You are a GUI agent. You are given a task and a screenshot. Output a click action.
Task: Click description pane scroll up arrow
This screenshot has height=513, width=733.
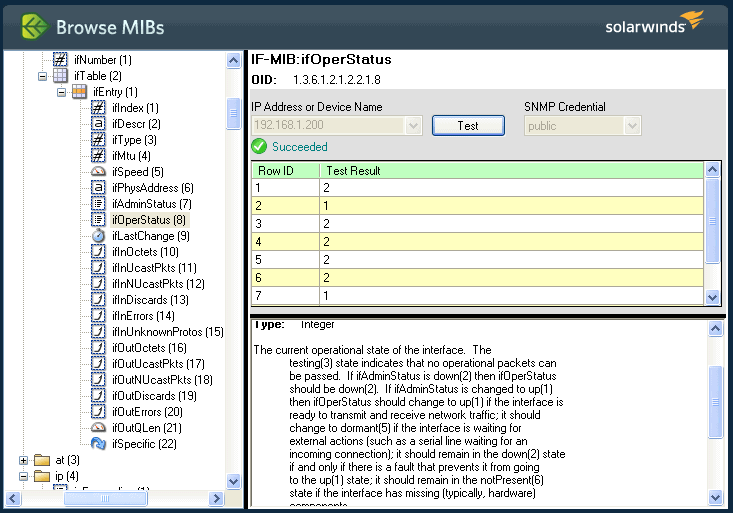tap(715, 329)
